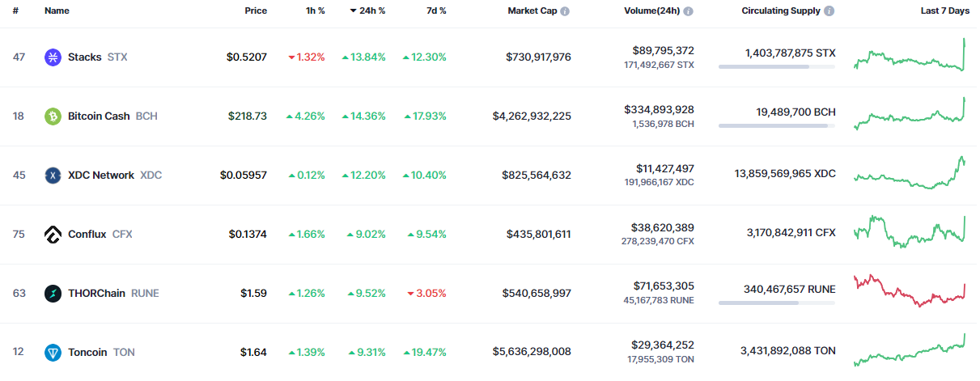The height and width of the screenshot is (381, 980).
Task: Click XDC Network price $0.05957
Action: [x=244, y=176]
